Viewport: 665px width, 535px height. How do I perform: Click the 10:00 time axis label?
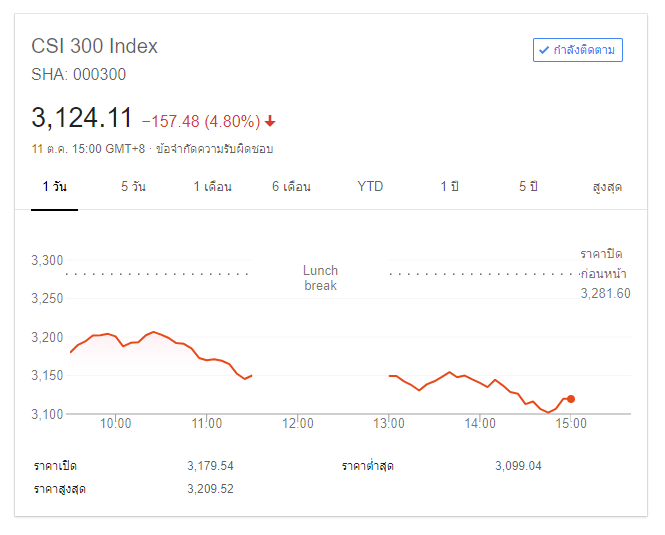(115, 423)
